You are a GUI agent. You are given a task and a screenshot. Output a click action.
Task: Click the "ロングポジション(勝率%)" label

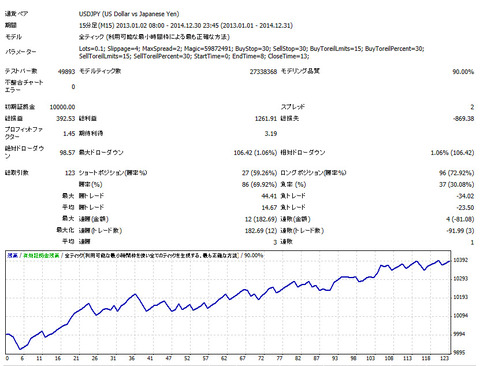[313, 173]
